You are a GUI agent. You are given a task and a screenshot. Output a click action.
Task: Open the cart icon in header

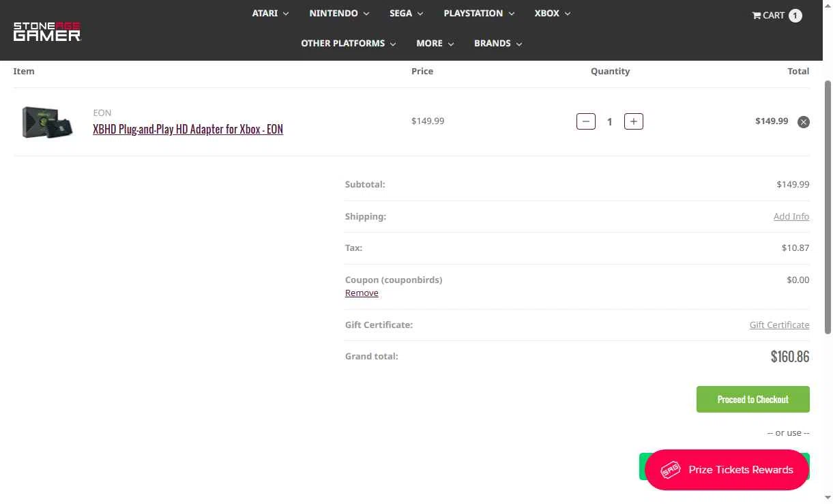coord(757,15)
